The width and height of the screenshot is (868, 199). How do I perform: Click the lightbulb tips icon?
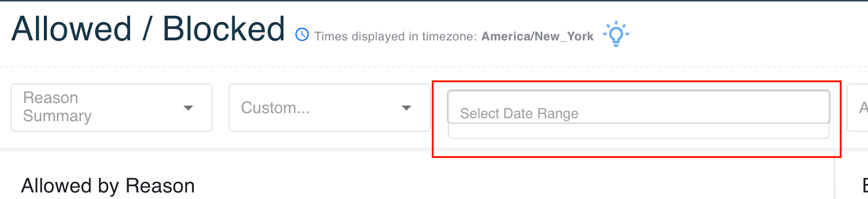pyautogui.click(x=616, y=34)
